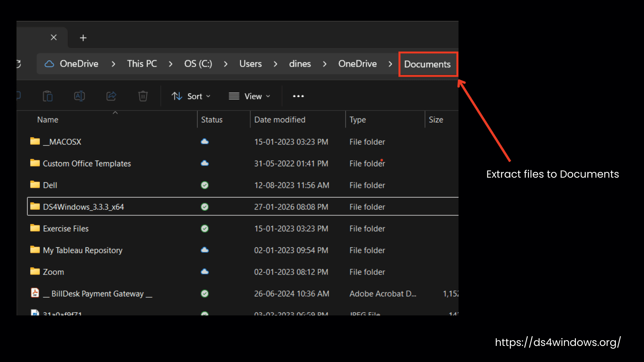
Task: Click folder icon of Custom Office Templates row
Action: pyautogui.click(x=35, y=163)
